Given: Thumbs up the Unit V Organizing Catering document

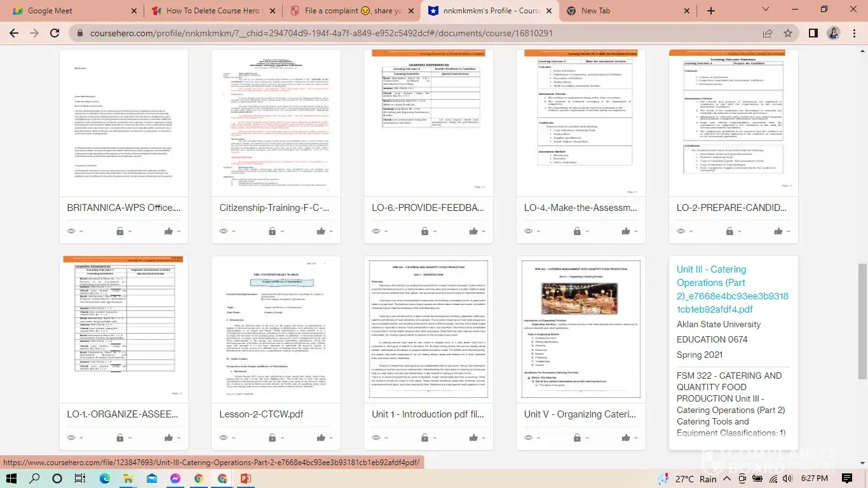Looking at the screenshot, I should pos(626,438).
